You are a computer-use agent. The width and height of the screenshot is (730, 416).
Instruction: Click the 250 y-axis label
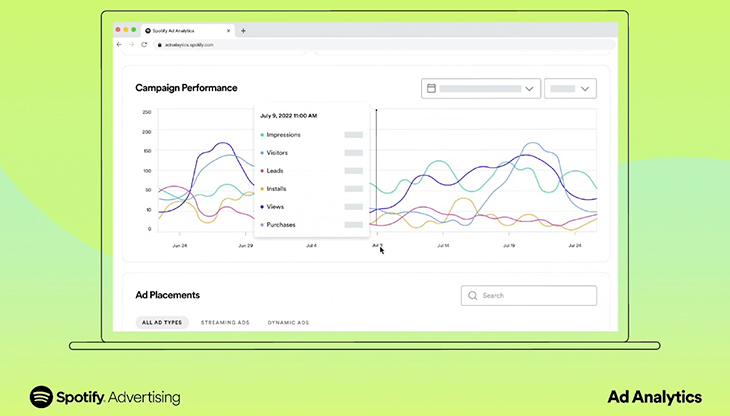147,112
